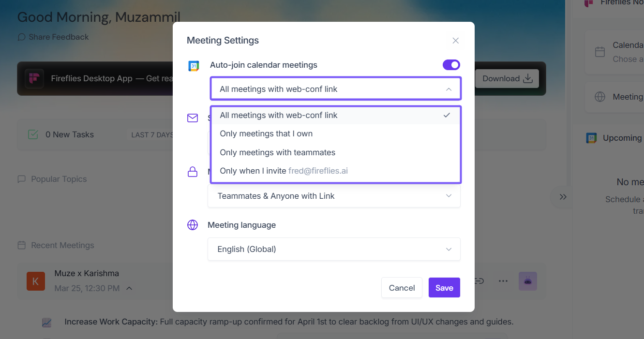Viewport: 644px width, 339px height.
Task: Expand sidebar with double chevron icon
Action: pyautogui.click(x=563, y=197)
